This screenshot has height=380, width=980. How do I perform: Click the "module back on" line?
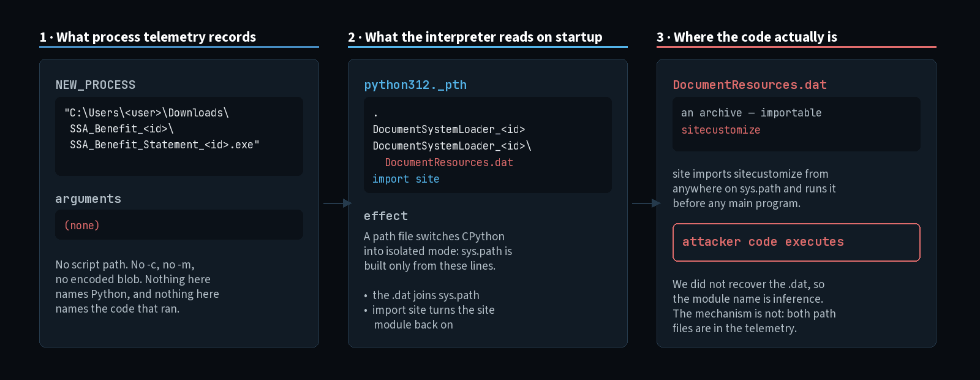(413, 325)
